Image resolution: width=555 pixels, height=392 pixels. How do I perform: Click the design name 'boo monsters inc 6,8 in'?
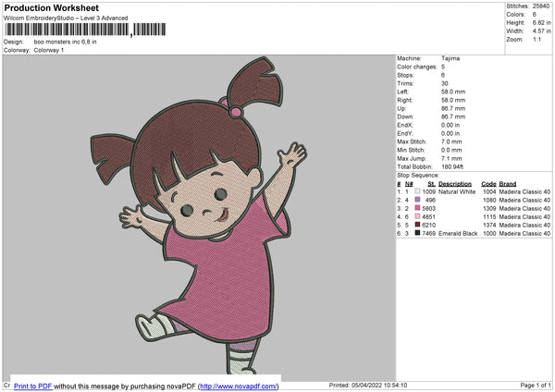65,42
